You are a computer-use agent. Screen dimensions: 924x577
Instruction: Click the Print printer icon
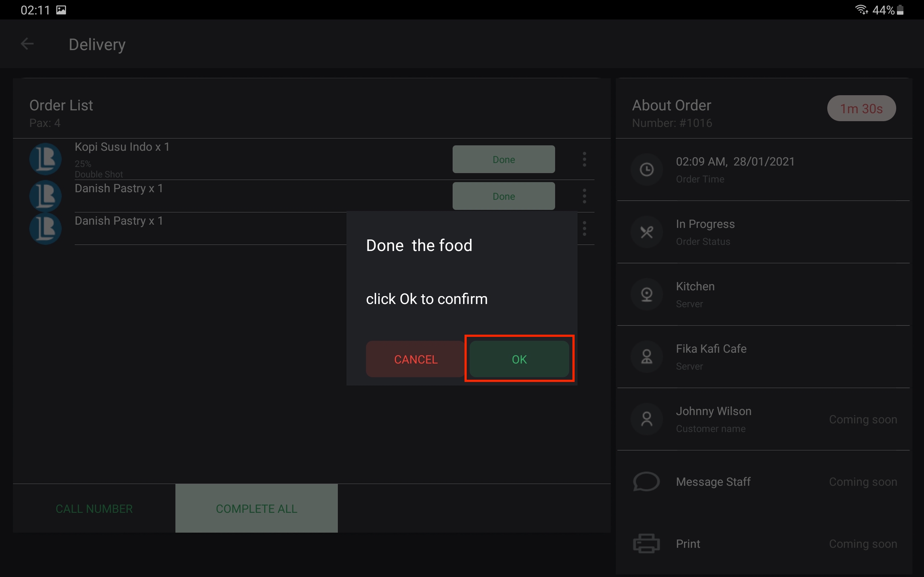[646, 543]
